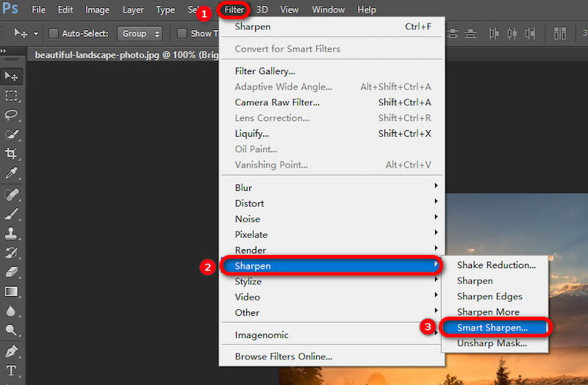Open the Layer menu
The image size is (588, 385).
[x=133, y=10]
